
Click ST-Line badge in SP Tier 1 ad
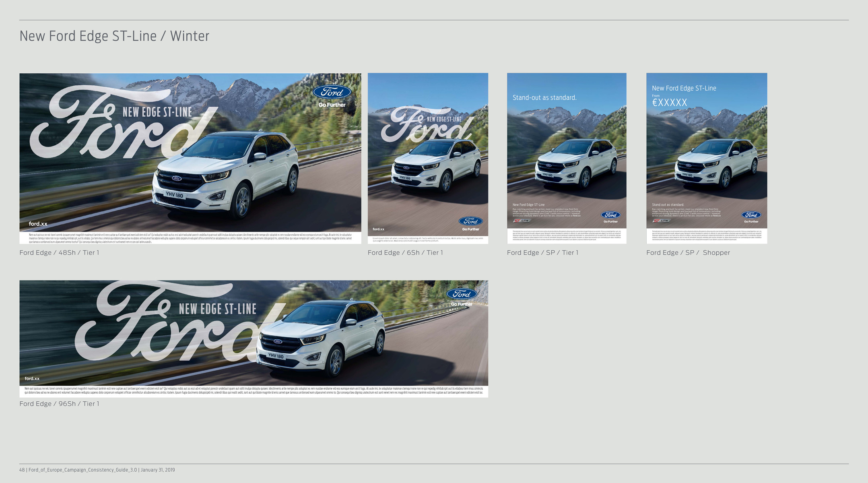[522, 221]
